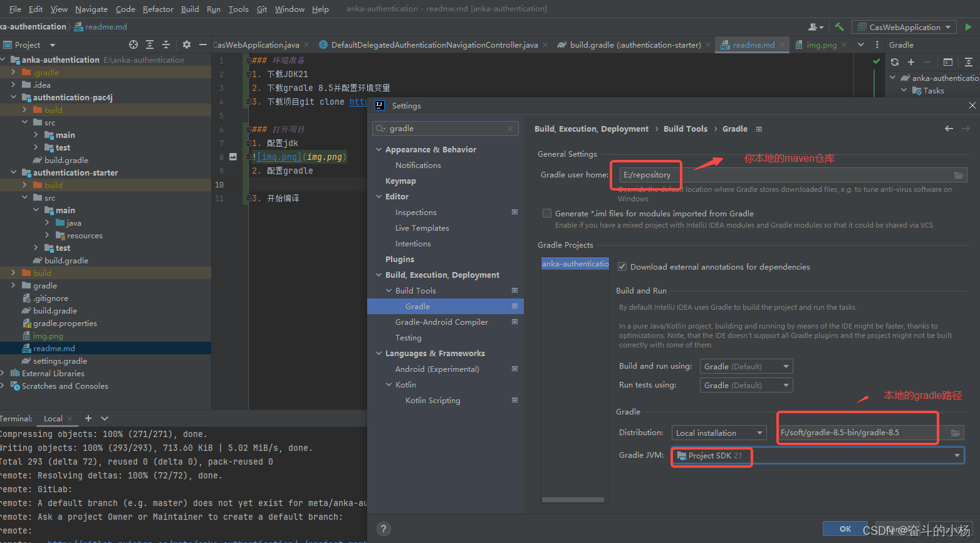Image resolution: width=980 pixels, height=543 pixels.
Task: Open Run tests using dropdown
Action: pyautogui.click(x=746, y=385)
